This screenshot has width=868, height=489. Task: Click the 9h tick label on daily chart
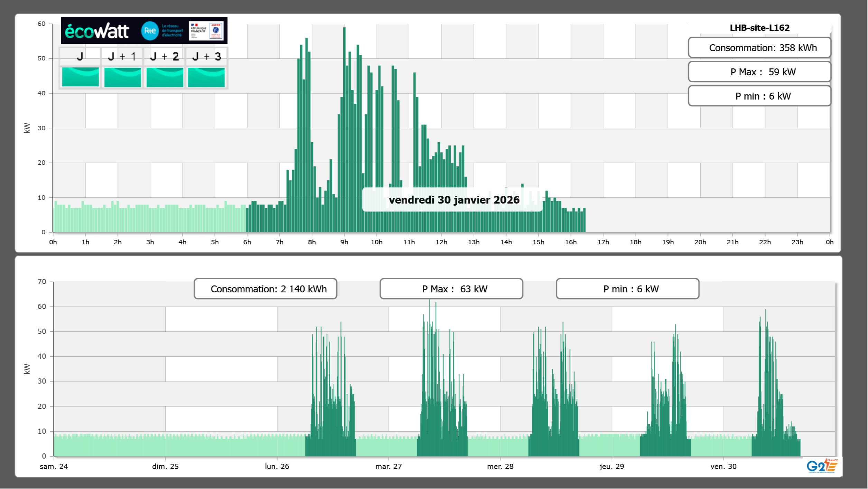point(344,242)
